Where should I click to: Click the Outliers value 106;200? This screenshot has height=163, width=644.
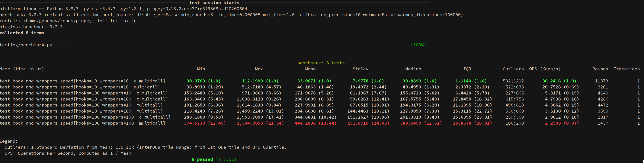514,123
